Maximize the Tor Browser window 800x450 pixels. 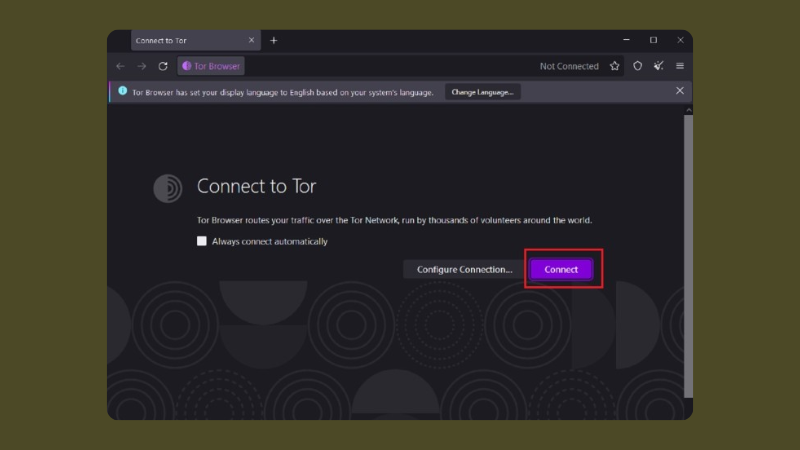point(653,40)
